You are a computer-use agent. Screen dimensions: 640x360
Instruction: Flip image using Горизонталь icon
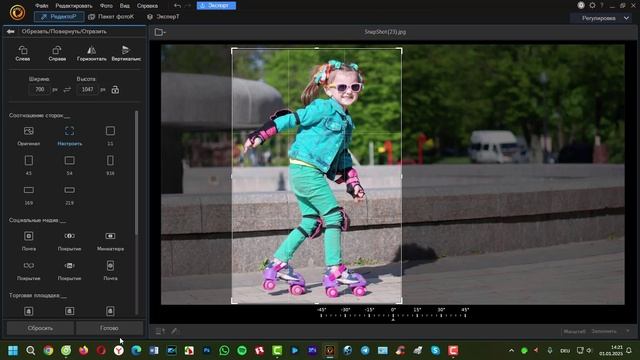click(x=91, y=53)
